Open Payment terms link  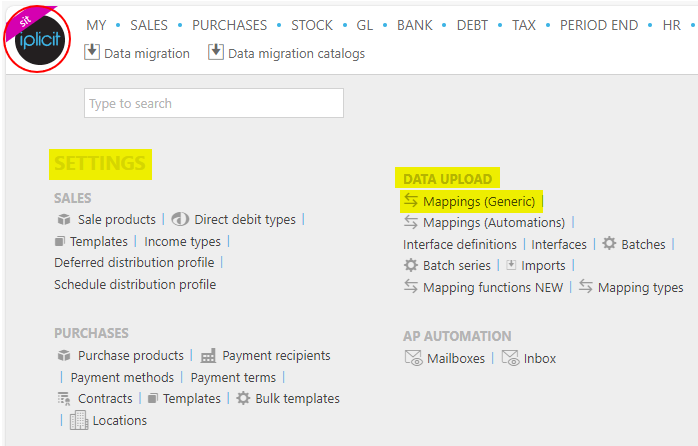click(x=233, y=377)
